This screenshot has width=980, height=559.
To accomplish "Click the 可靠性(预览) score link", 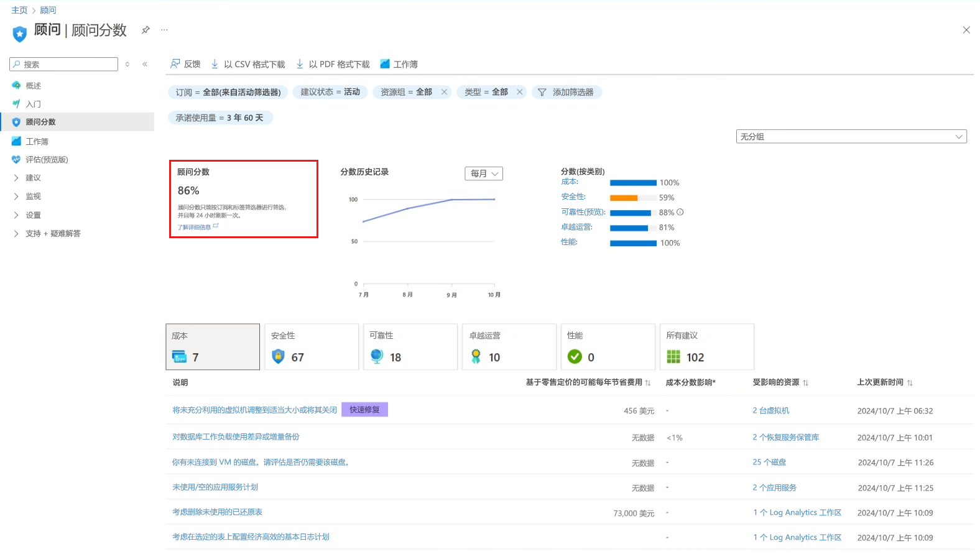I will click(x=583, y=212).
